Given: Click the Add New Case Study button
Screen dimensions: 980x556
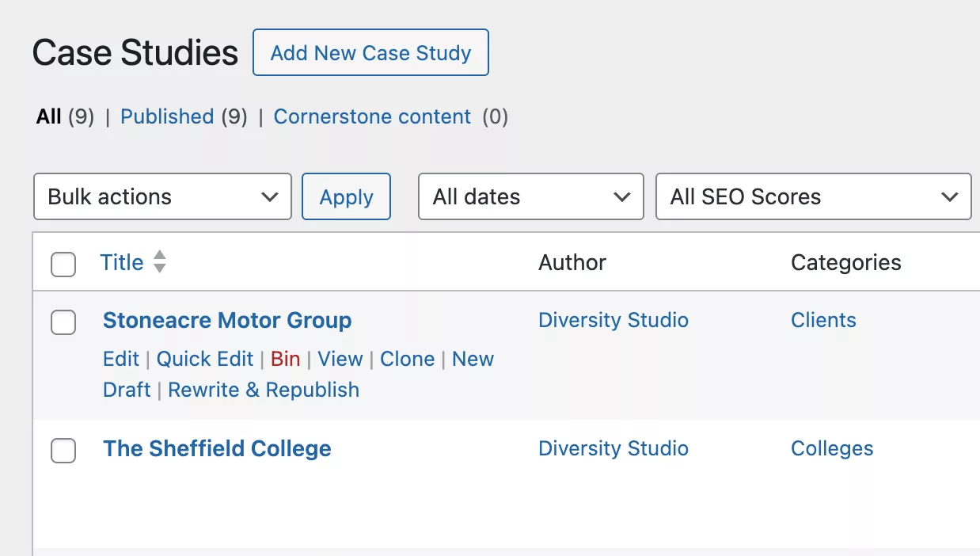Looking at the screenshot, I should tap(370, 53).
